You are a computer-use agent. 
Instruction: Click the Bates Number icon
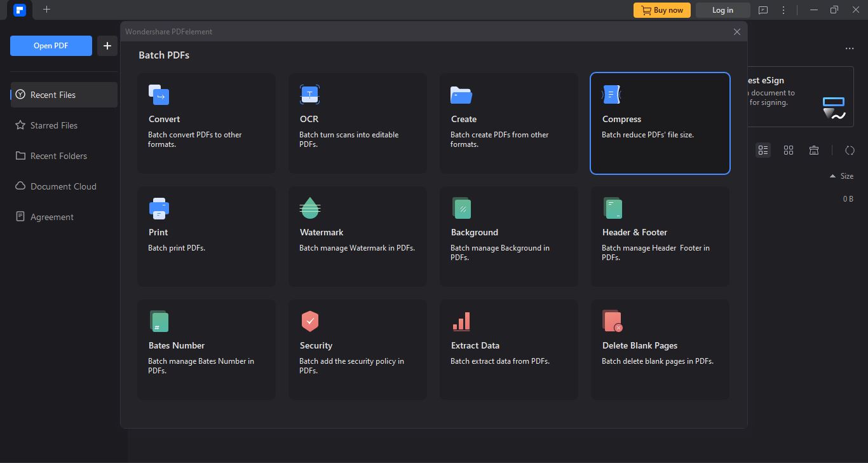[159, 322]
